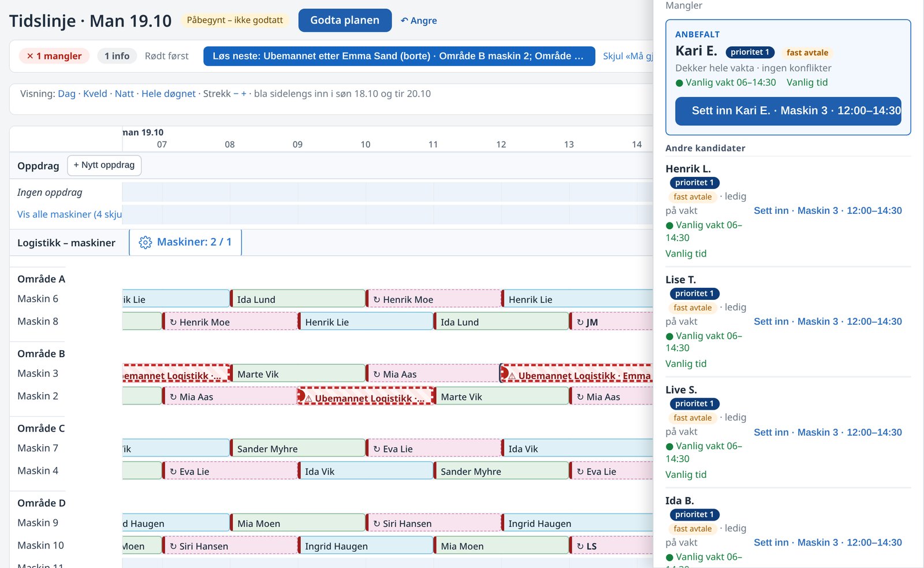Select Siri Hansen shift on Maskin 9
Screen dimensions: 924x568
[433, 523]
